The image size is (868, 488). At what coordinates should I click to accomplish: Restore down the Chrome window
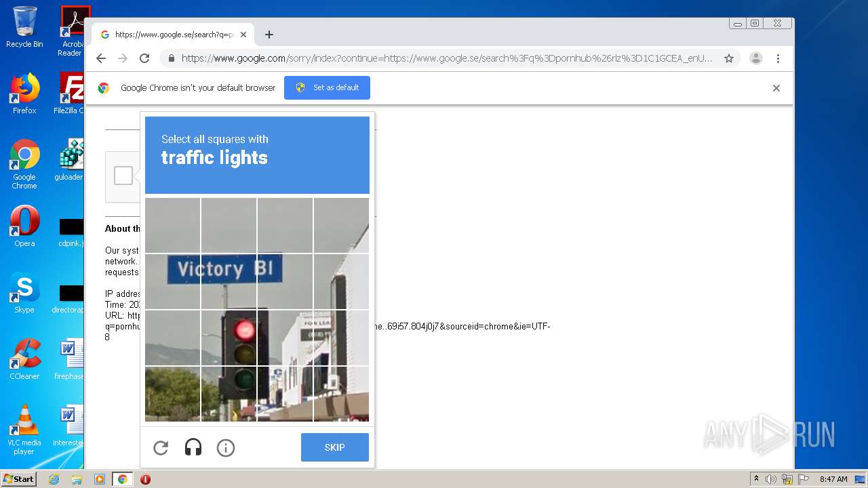pyautogui.click(x=755, y=23)
